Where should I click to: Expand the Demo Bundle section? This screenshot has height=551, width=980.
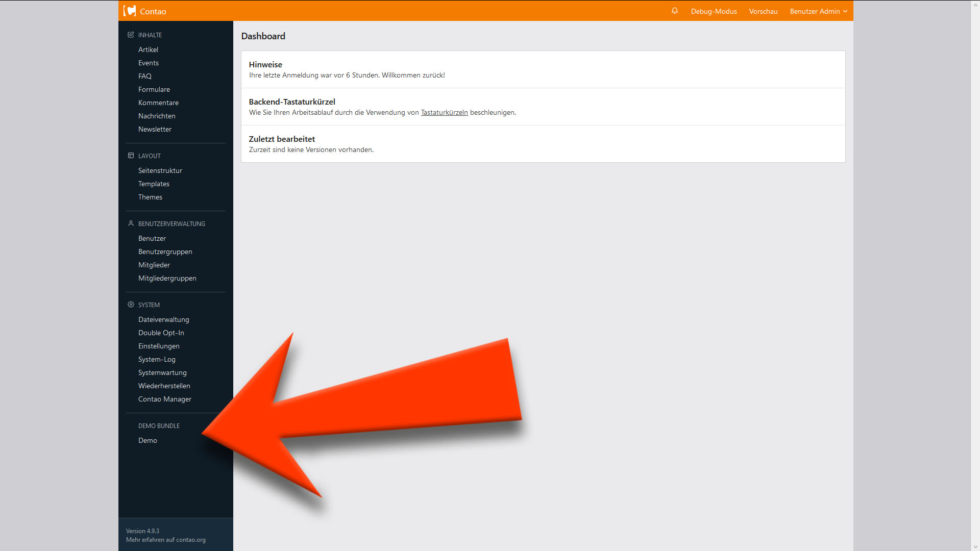click(x=159, y=425)
